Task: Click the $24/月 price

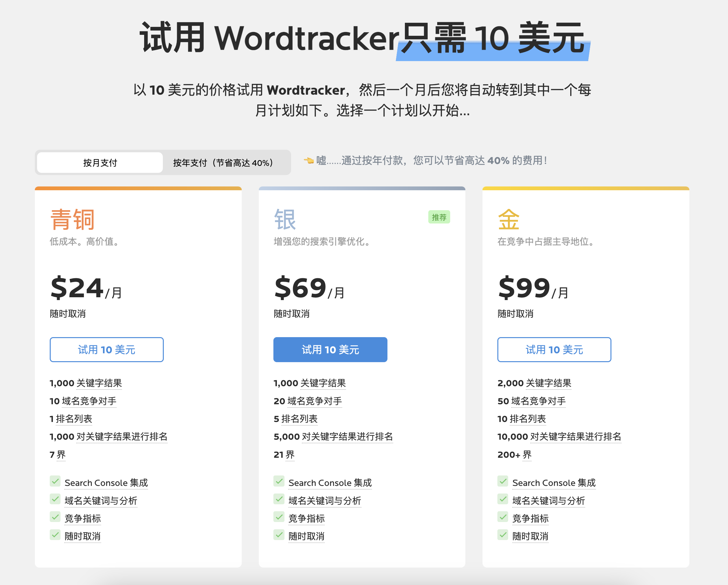Action: tap(86, 288)
